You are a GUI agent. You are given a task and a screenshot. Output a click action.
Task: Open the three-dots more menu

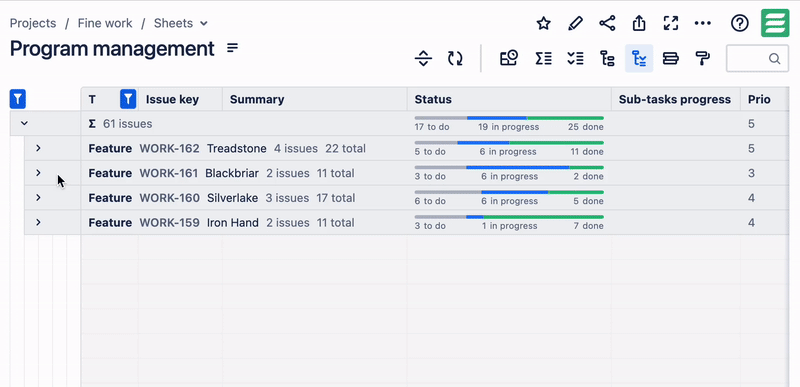(703, 23)
